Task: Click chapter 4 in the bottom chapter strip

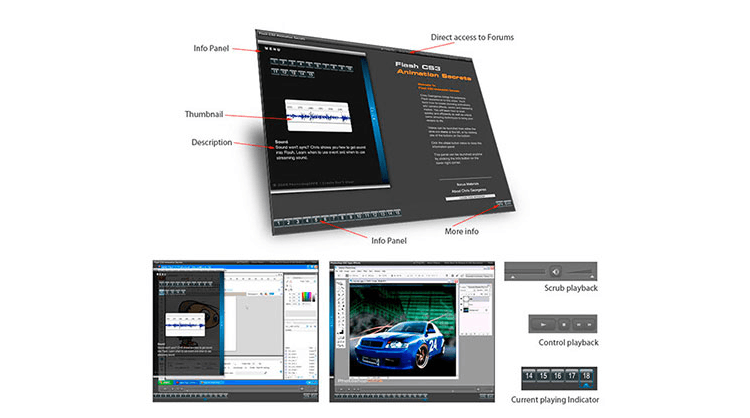Action: tap(307, 220)
